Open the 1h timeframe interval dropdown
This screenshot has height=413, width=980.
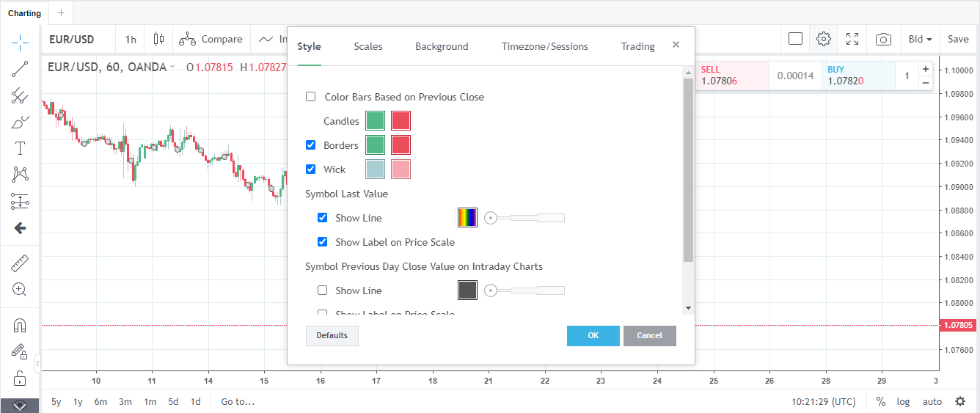[131, 39]
